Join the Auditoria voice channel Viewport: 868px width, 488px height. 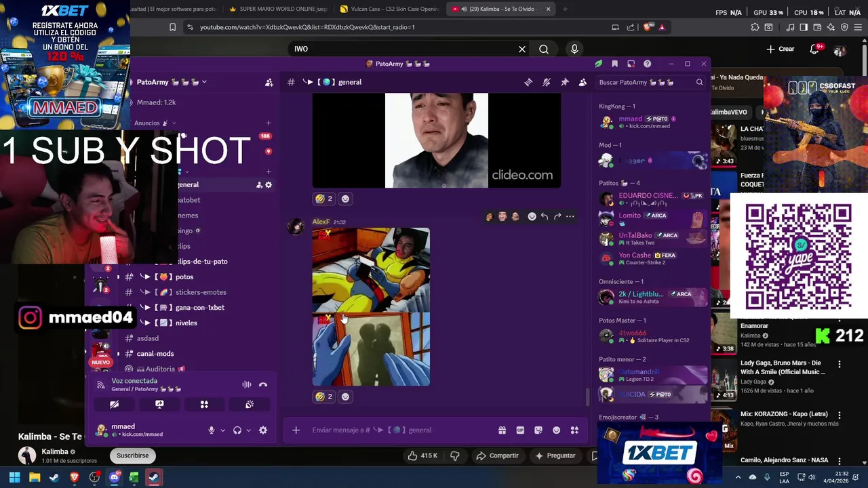point(161,369)
